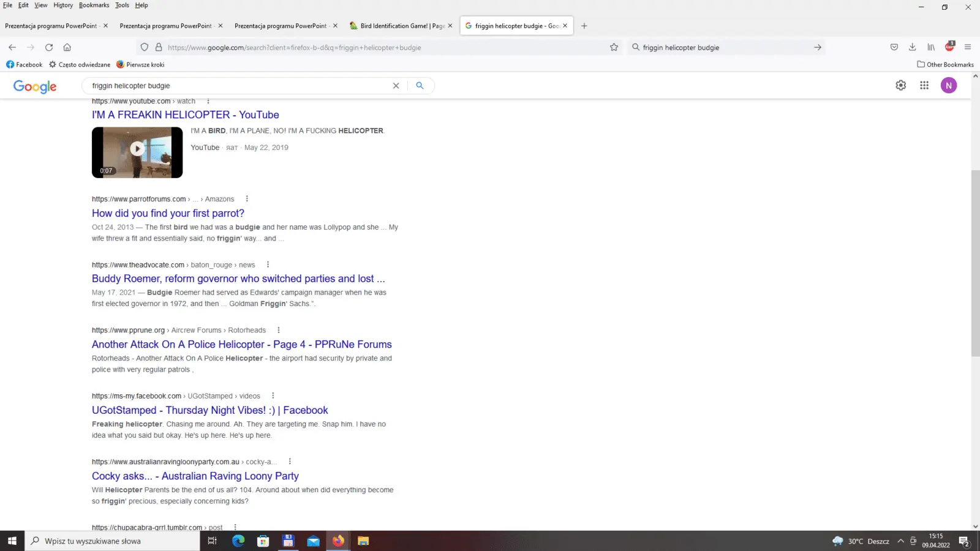
Task: Expand options for the pprune.org result
Action: [x=279, y=330]
